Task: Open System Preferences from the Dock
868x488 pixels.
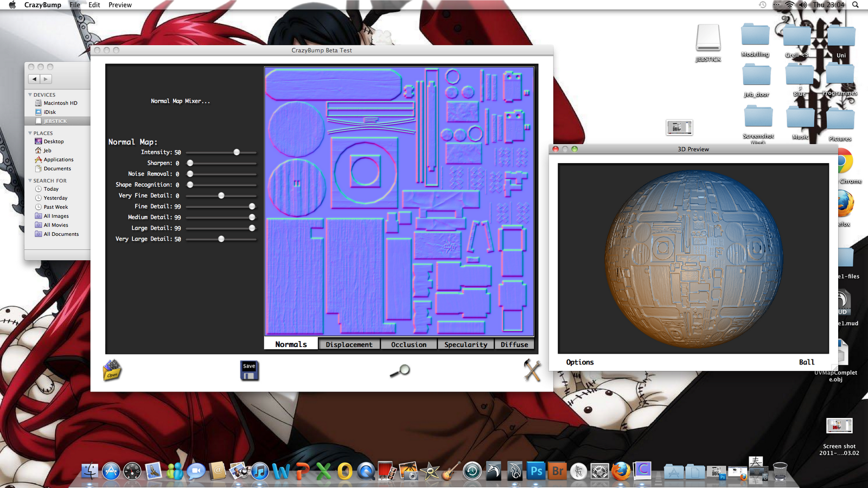Action: [599, 471]
